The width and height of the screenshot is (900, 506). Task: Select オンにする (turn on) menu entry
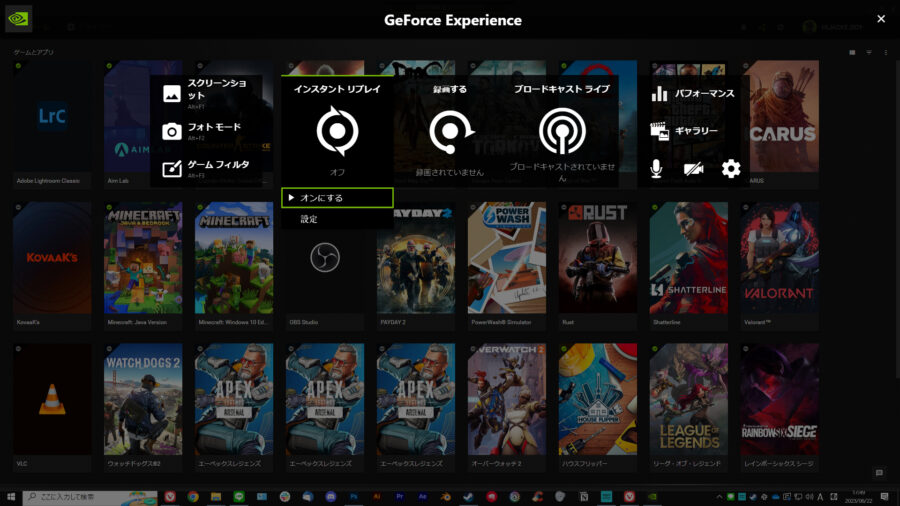pyautogui.click(x=338, y=198)
